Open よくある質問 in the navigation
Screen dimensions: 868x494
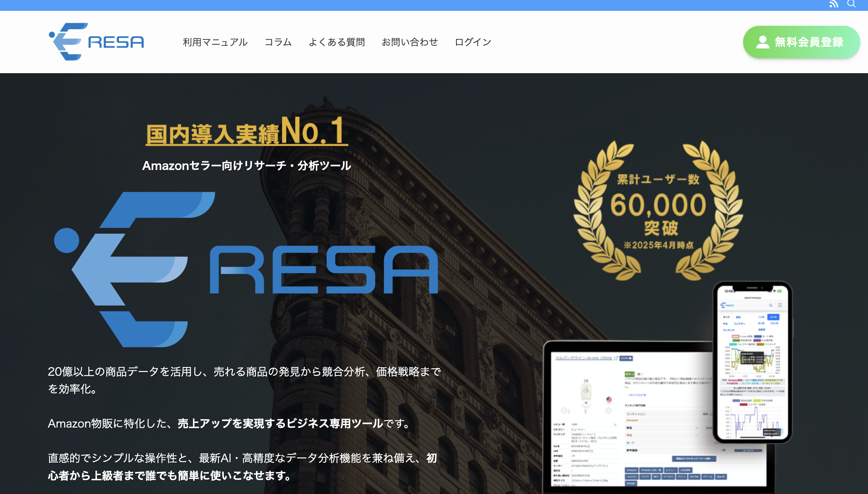337,42
